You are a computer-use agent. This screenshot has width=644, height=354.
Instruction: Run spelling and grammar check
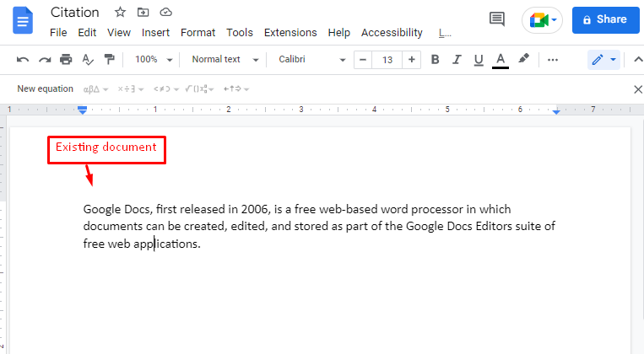[x=88, y=60]
